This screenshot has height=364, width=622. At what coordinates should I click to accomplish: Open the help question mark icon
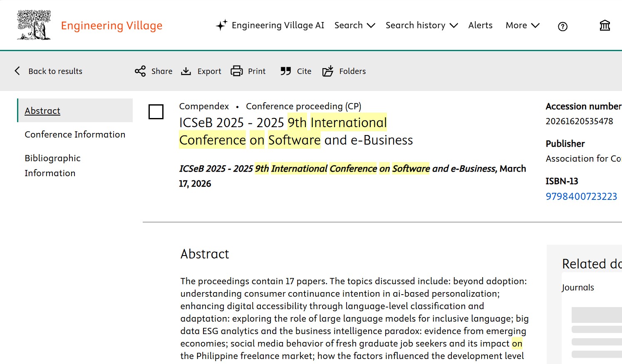tap(563, 27)
